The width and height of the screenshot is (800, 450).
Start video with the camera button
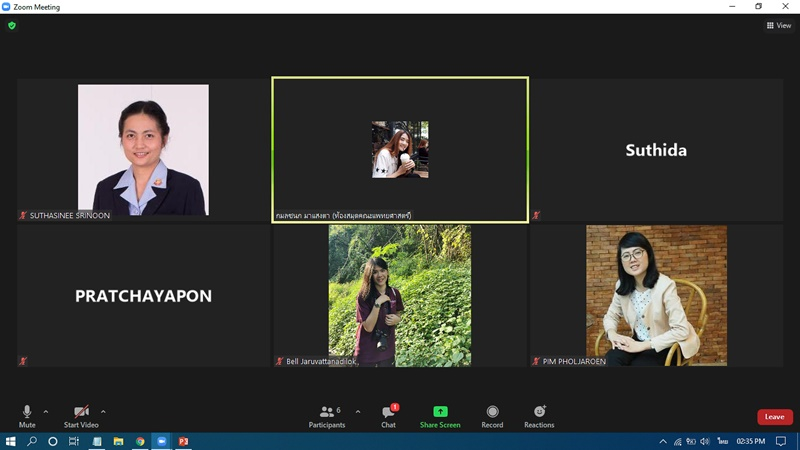81,412
